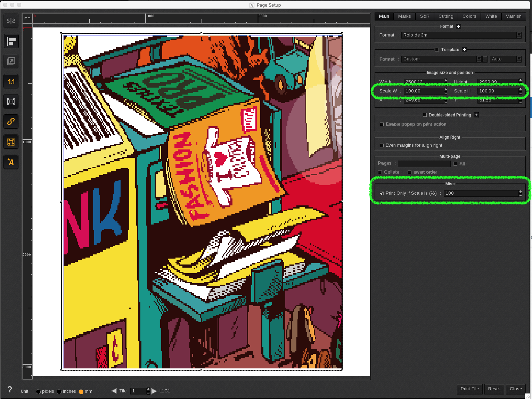Open the Custom template format dropdown
The width and height of the screenshot is (532, 399).
479,59
